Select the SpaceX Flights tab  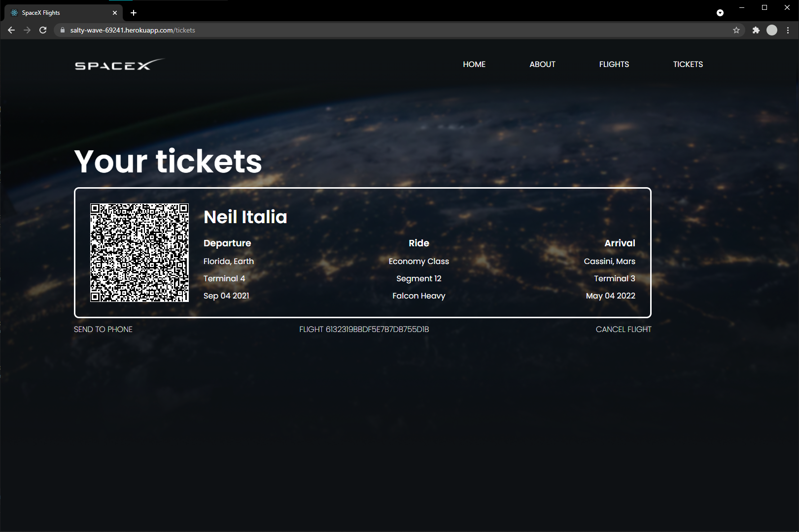point(63,13)
